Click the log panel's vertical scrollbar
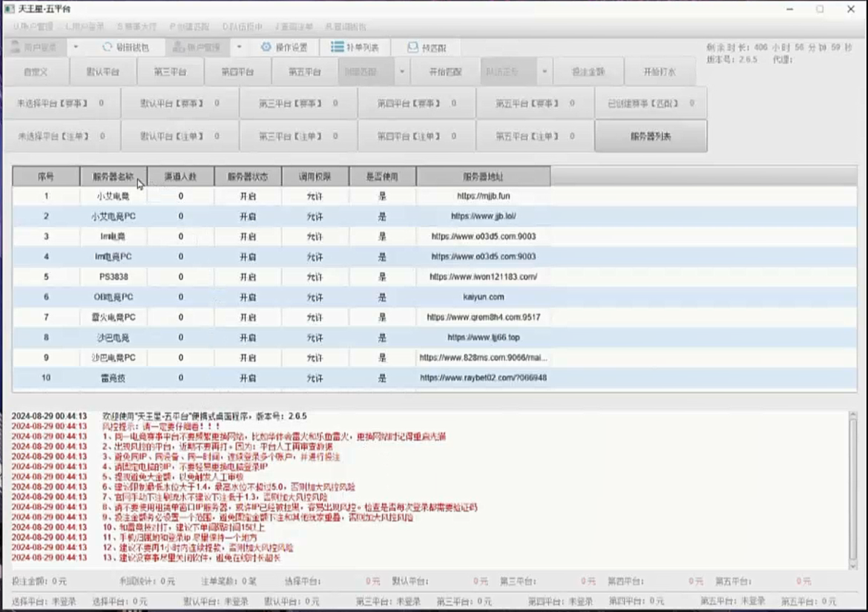Viewport: 868px width, 612px height. pyautogui.click(x=853, y=490)
